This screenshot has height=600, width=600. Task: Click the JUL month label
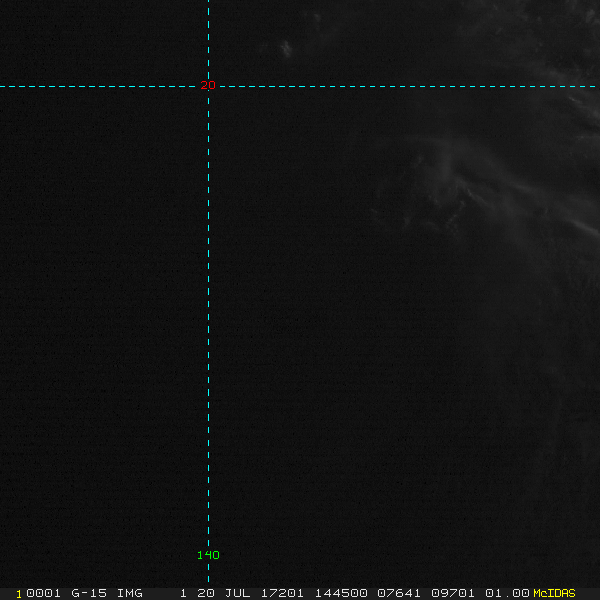coord(237,593)
